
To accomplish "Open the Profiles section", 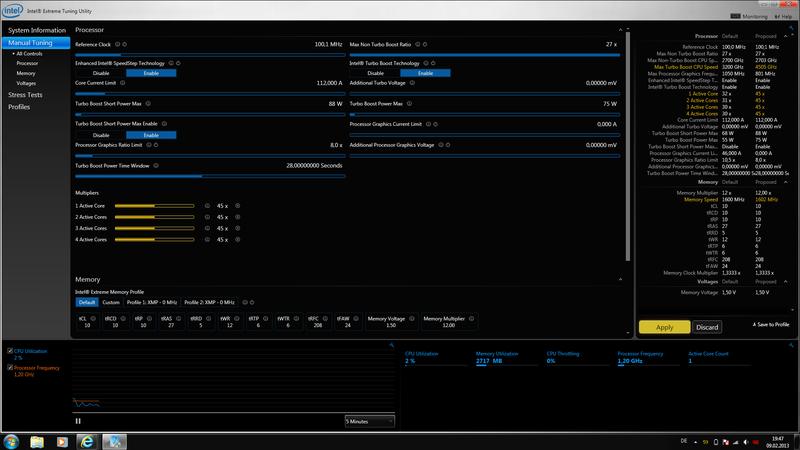I will pyautogui.click(x=19, y=107).
